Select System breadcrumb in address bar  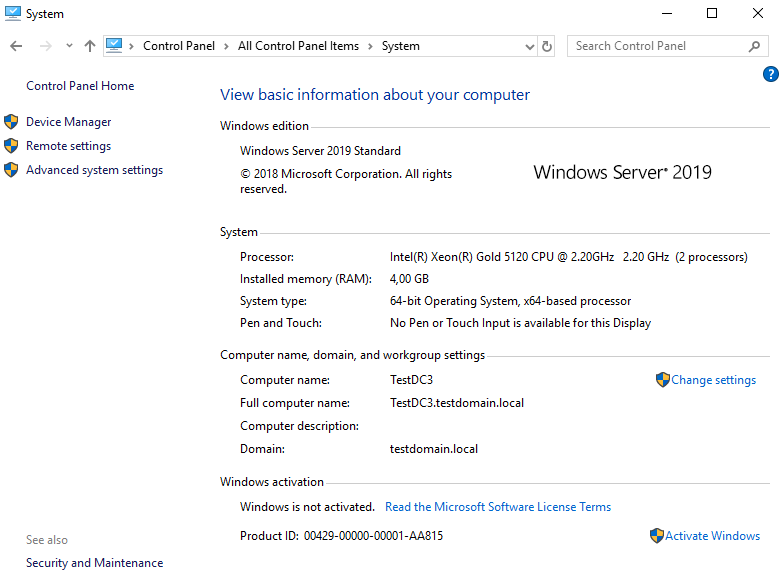pos(400,46)
